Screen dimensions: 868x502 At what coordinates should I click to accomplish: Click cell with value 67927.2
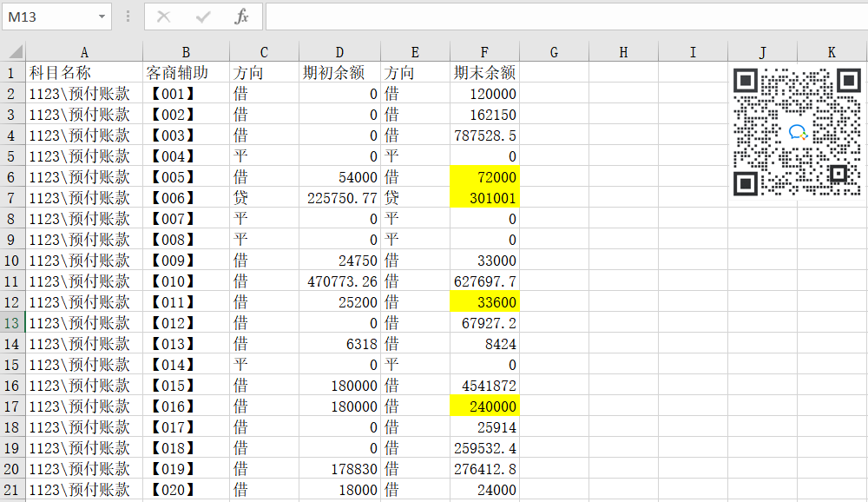pyautogui.click(x=484, y=323)
